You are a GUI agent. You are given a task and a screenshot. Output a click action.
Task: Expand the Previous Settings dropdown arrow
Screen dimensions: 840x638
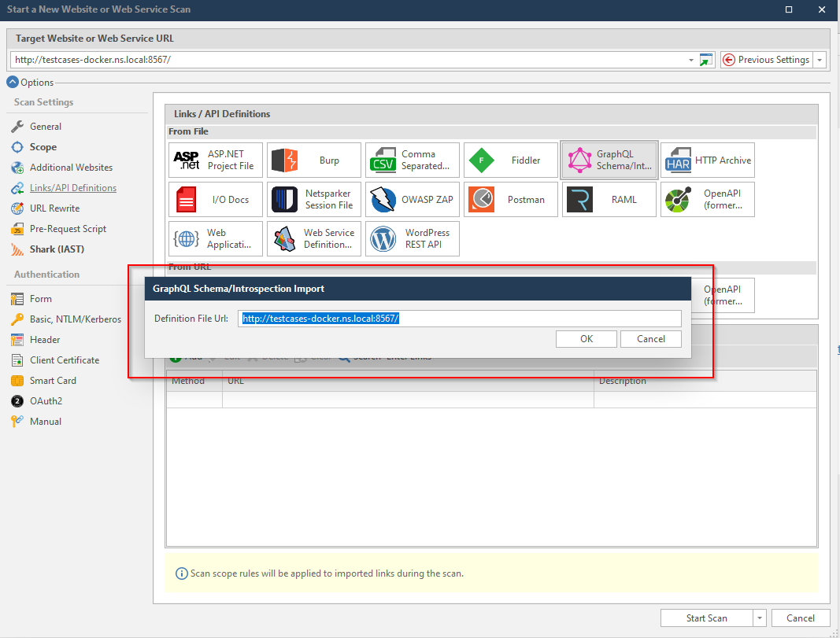point(820,60)
